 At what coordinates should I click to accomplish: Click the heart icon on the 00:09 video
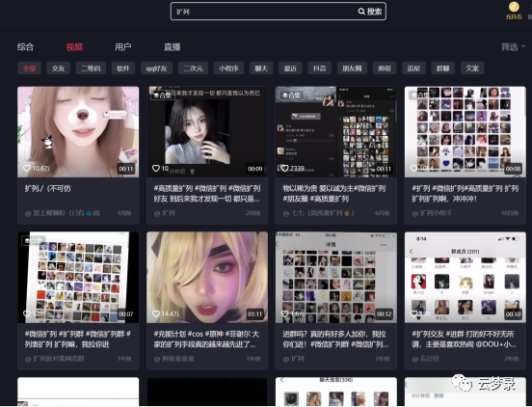[156, 169]
